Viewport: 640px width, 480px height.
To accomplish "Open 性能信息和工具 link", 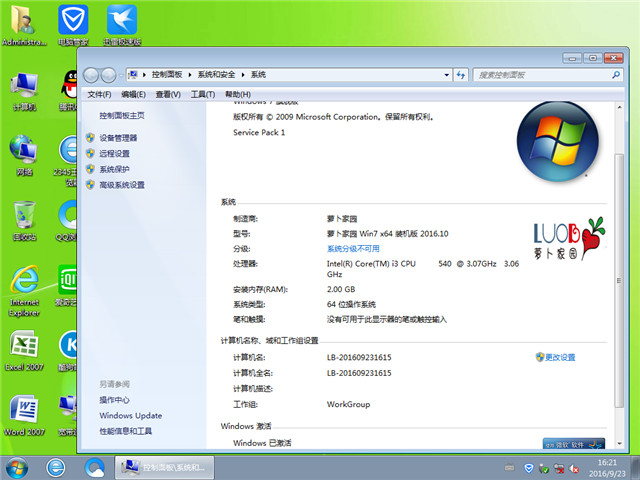I will tap(126, 431).
